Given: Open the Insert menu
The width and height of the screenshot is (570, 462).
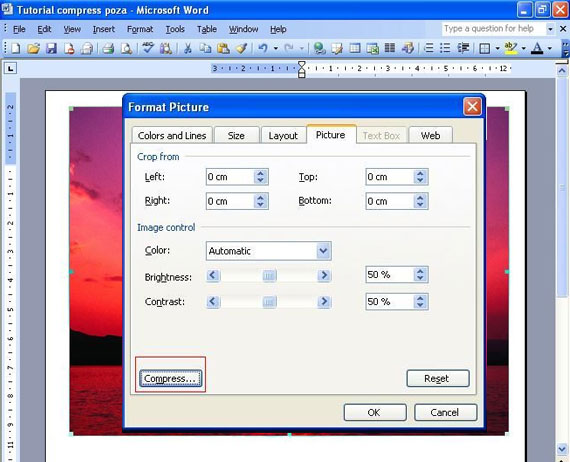Looking at the screenshot, I should [104, 29].
